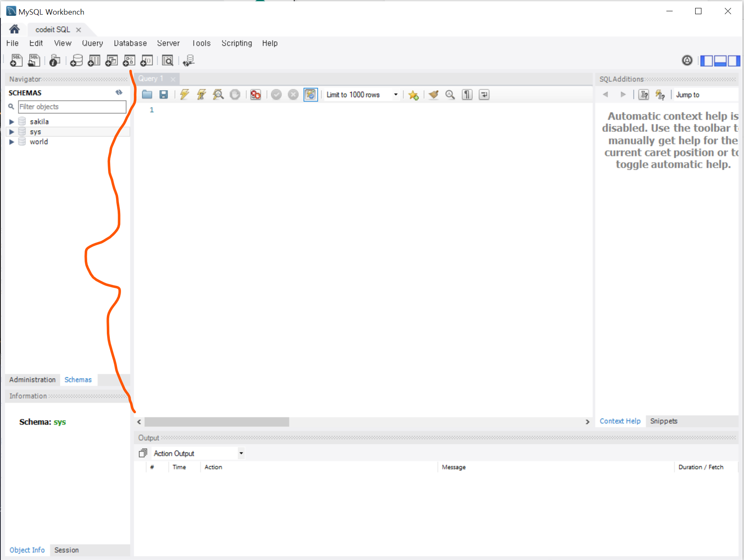The width and height of the screenshot is (744, 560).
Task: Open the Scripting menu
Action: coord(237,43)
